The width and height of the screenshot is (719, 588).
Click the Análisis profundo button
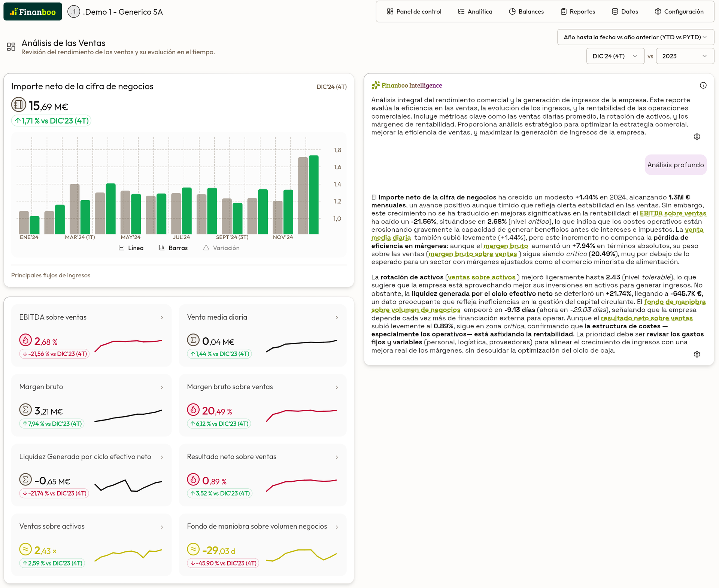[675, 165]
